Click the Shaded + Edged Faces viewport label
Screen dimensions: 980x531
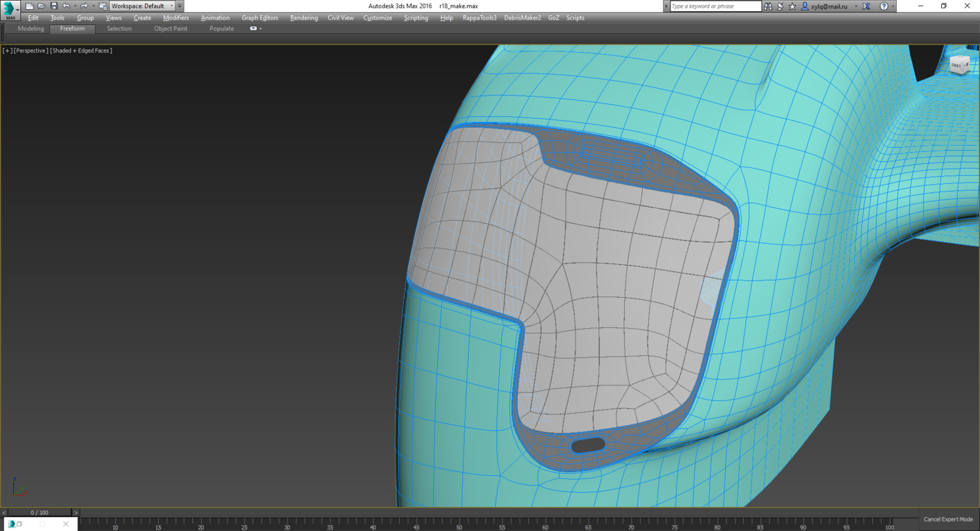(x=81, y=51)
